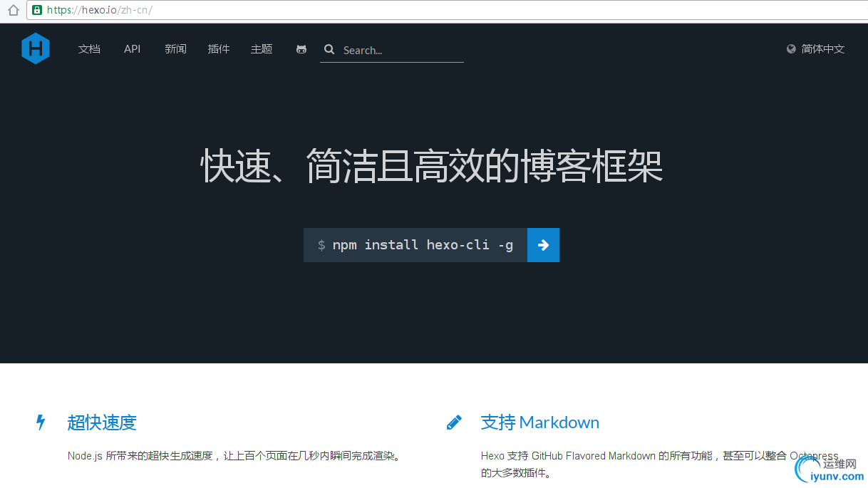The height and width of the screenshot is (488, 868).
Task: Click the 快速、简洁且高效的博客框架 headline
Action: click(x=432, y=166)
